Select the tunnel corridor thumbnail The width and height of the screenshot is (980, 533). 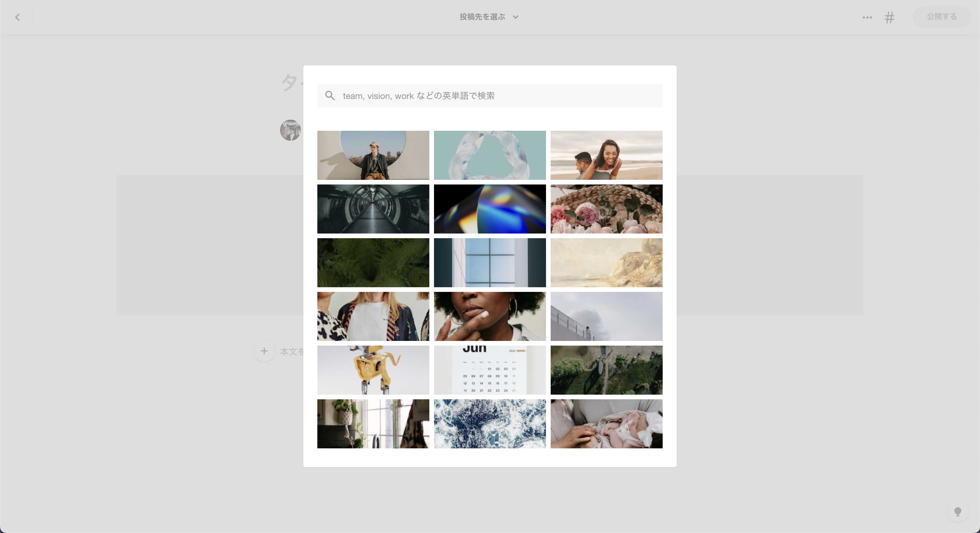click(373, 209)
